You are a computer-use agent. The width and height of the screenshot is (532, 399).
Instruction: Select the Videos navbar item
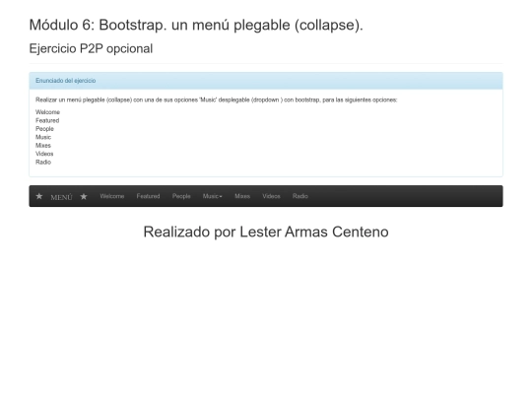point(271,196)
